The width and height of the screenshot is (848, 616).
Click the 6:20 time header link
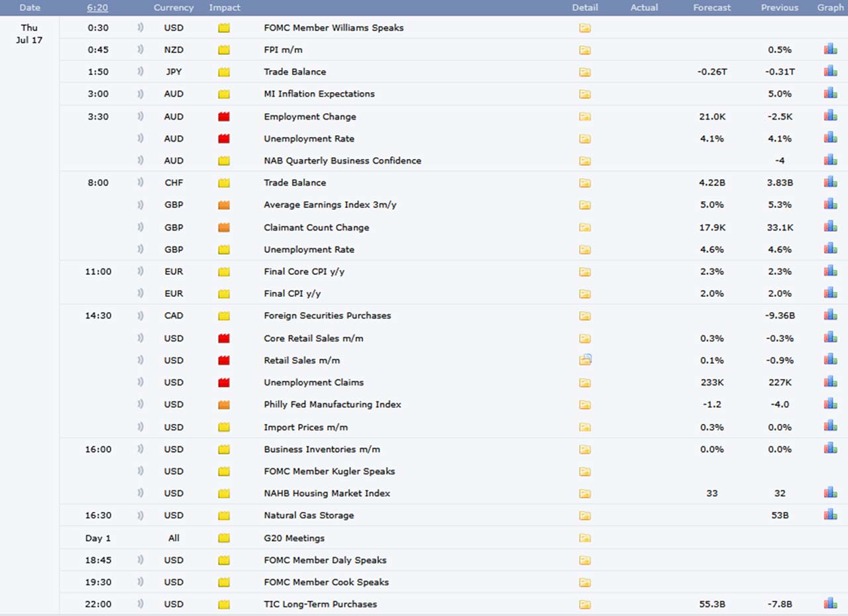[97, 7]
